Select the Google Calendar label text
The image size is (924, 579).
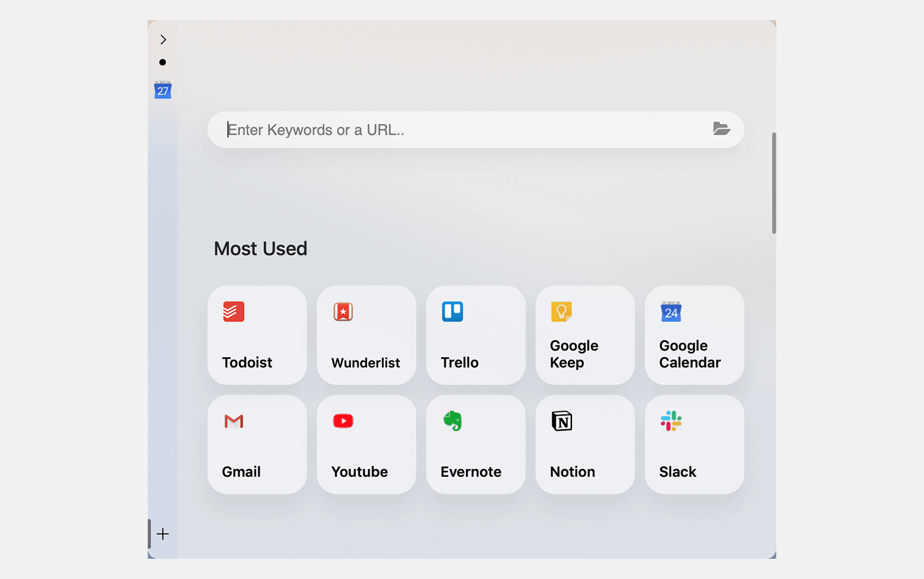coord(690,354)
